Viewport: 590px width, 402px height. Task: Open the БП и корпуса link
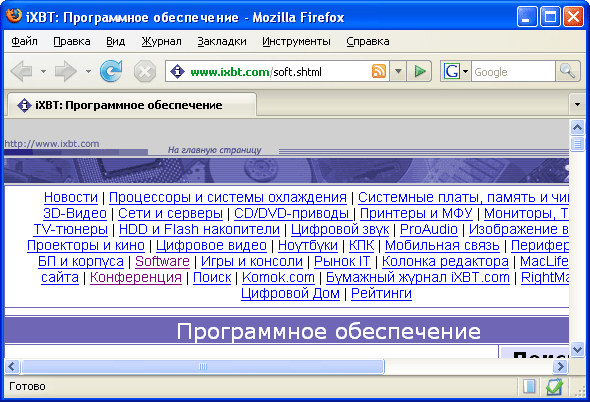81,261
